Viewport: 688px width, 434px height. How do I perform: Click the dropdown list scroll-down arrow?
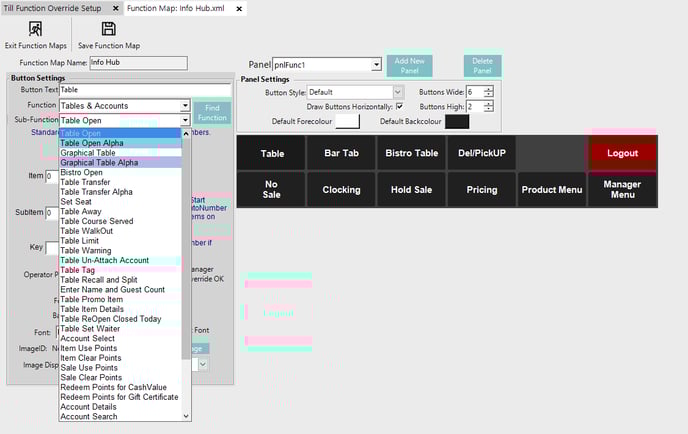[x=186, y=416]
